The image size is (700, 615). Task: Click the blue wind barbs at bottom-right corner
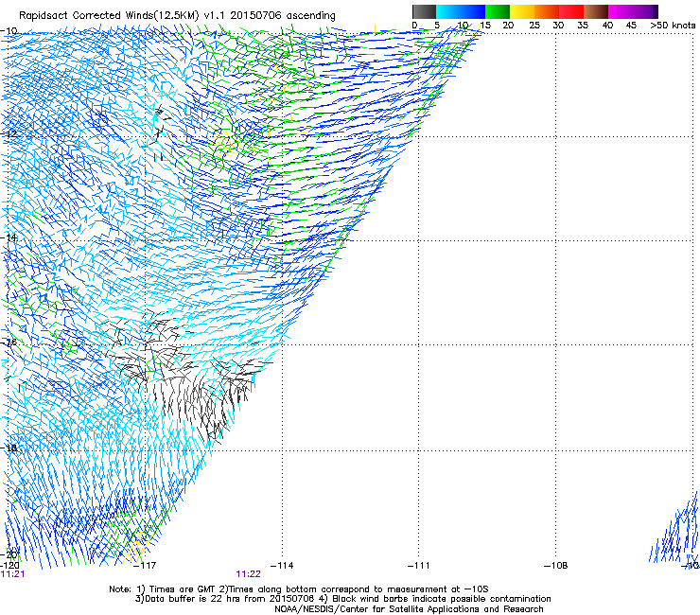[x=674, y=532]
